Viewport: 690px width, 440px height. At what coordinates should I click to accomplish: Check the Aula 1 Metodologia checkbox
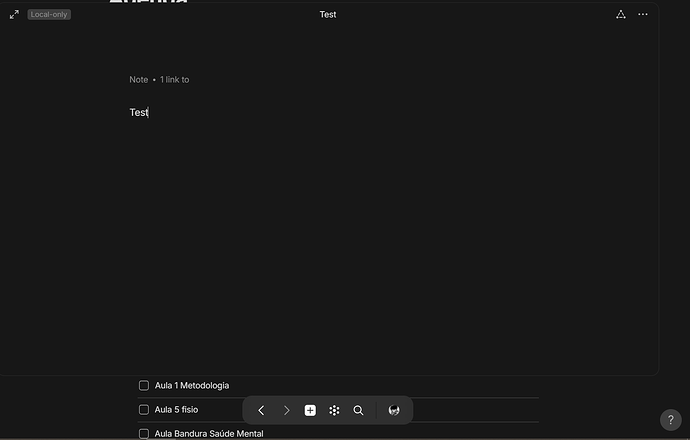point(144,385)
